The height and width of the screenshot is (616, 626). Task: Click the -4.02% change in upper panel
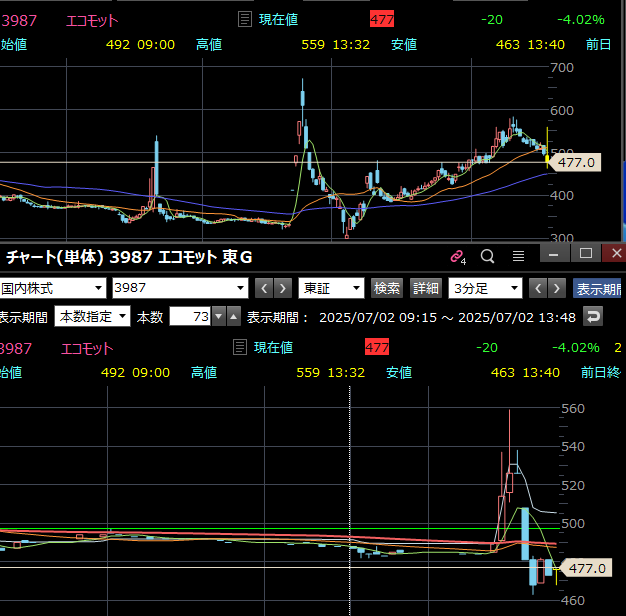(x=581, y=20)
